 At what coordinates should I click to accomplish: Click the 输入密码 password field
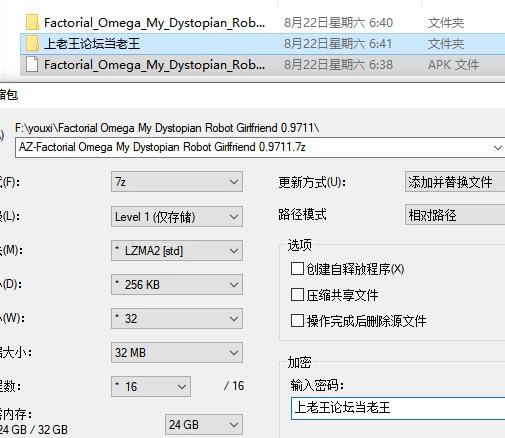398,408
